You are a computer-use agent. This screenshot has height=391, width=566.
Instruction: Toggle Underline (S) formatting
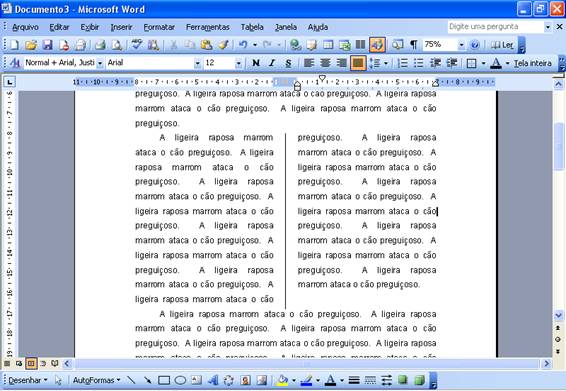(x=288, y=63)
